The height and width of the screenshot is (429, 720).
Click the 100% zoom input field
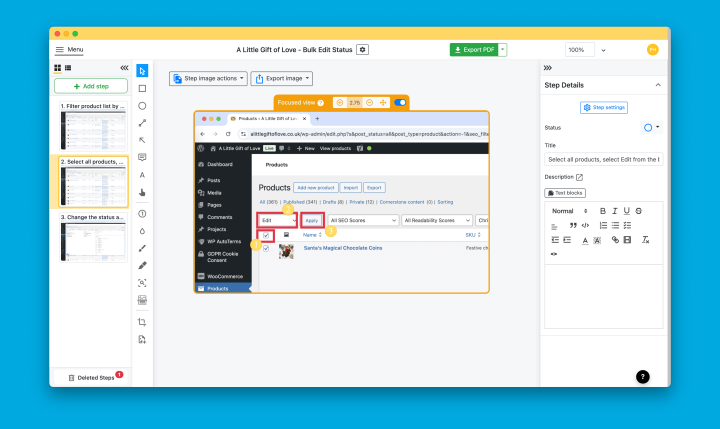(579, 50)
